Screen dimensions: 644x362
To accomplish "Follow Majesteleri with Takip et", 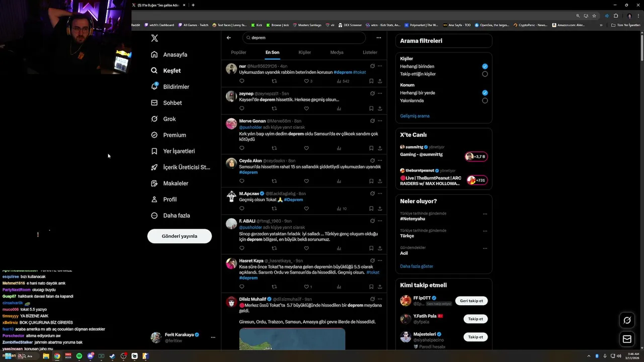I will pyautogui.click(x=475, y=337).
